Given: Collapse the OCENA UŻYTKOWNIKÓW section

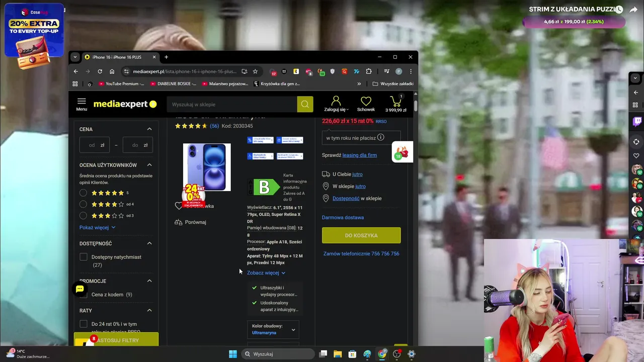Looking at the screenshot, I should tap(149, 165).
